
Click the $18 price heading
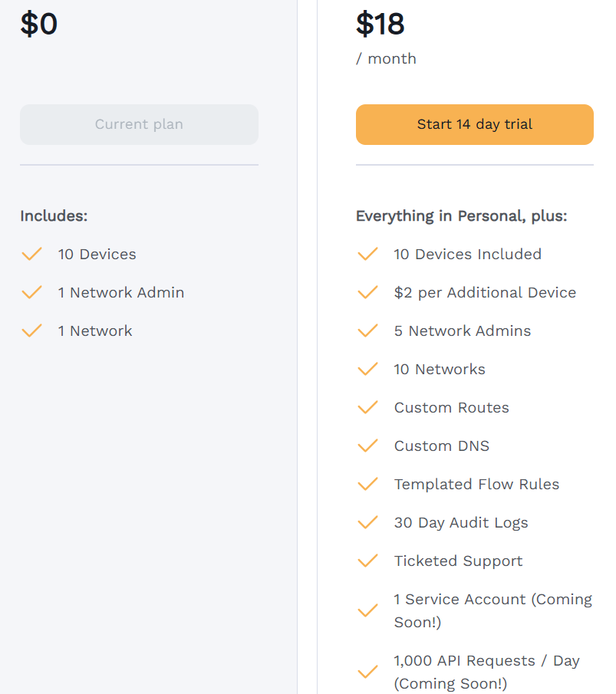380,24
